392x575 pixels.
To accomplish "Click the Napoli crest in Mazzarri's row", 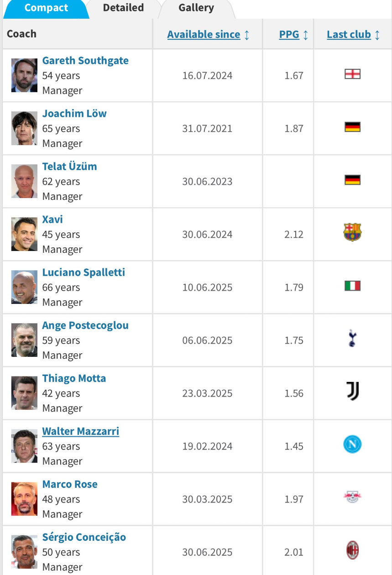I will pyautogui.click(x=352, y=444).
